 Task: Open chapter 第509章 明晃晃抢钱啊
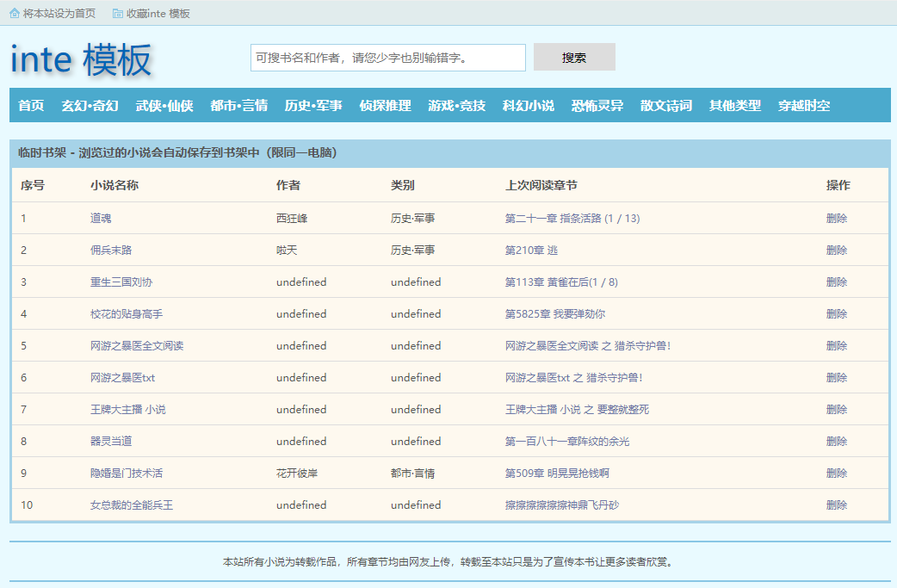pos(557,473)
